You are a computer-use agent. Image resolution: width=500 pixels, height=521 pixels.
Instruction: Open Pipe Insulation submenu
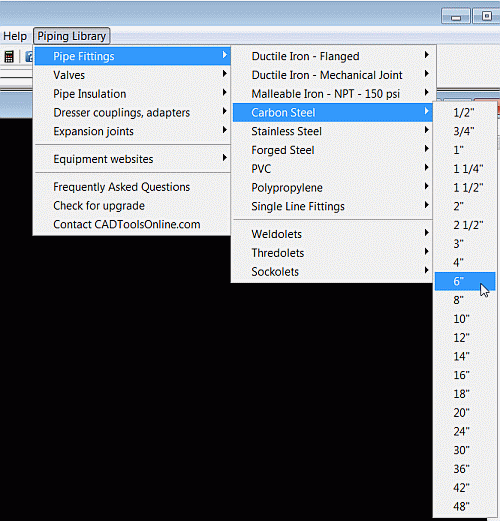[x=132, y=94]
